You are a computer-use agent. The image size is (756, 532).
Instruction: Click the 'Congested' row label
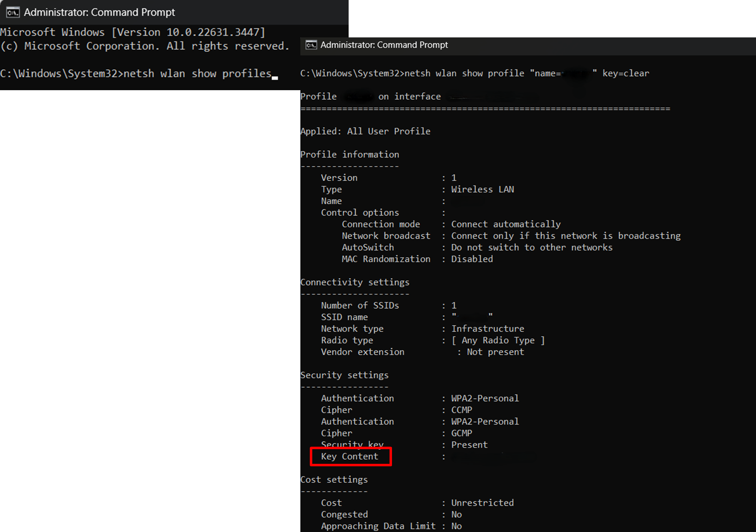coord(344,515)
